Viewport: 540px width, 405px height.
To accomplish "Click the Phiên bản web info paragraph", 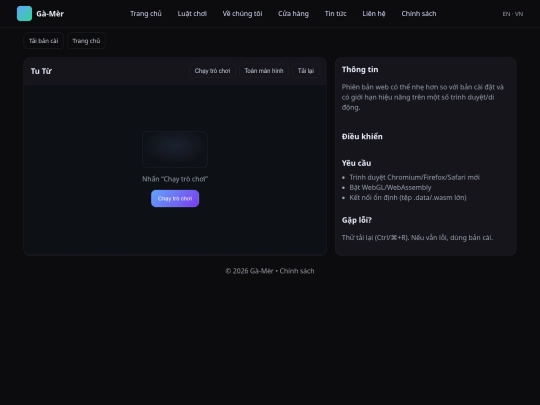I will (x=423, y=97).
